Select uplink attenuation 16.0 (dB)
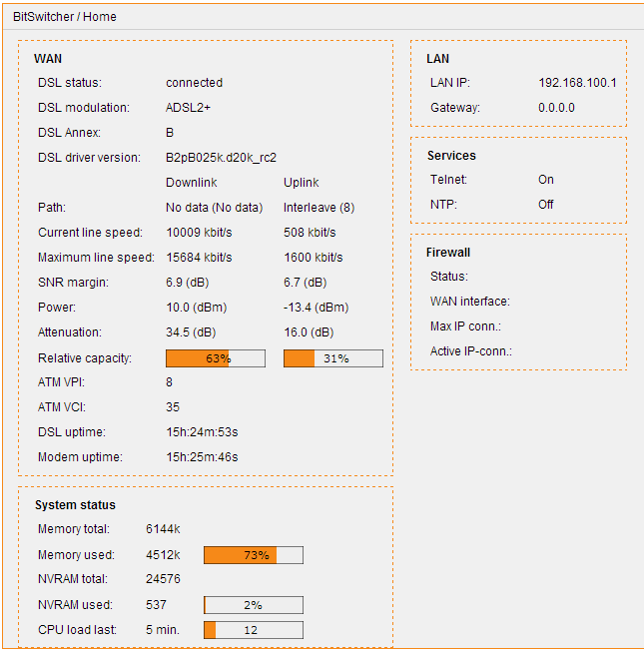This screenshot has width=644, height=651. 309,332
